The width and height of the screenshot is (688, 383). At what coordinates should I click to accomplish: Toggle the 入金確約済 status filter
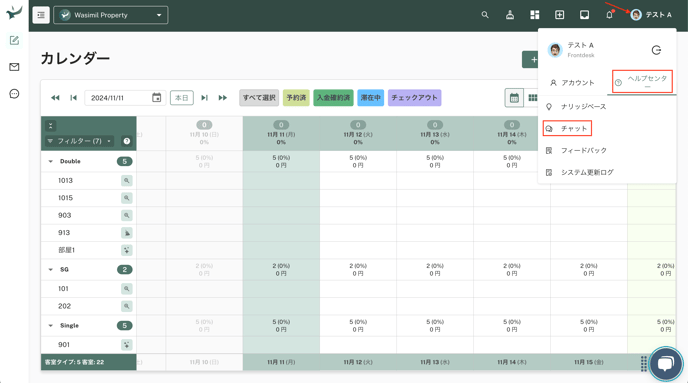333,97
